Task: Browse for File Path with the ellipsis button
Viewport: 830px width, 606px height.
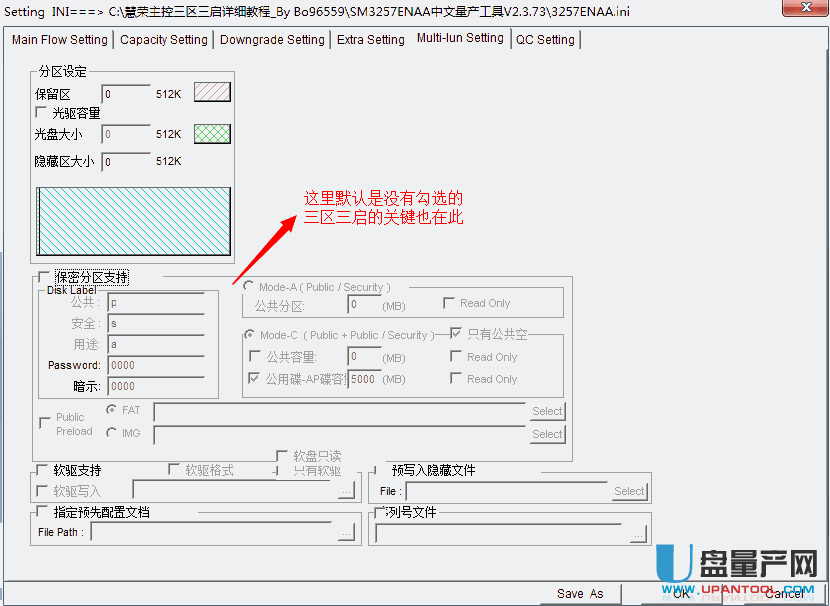Action: point(346,533)
